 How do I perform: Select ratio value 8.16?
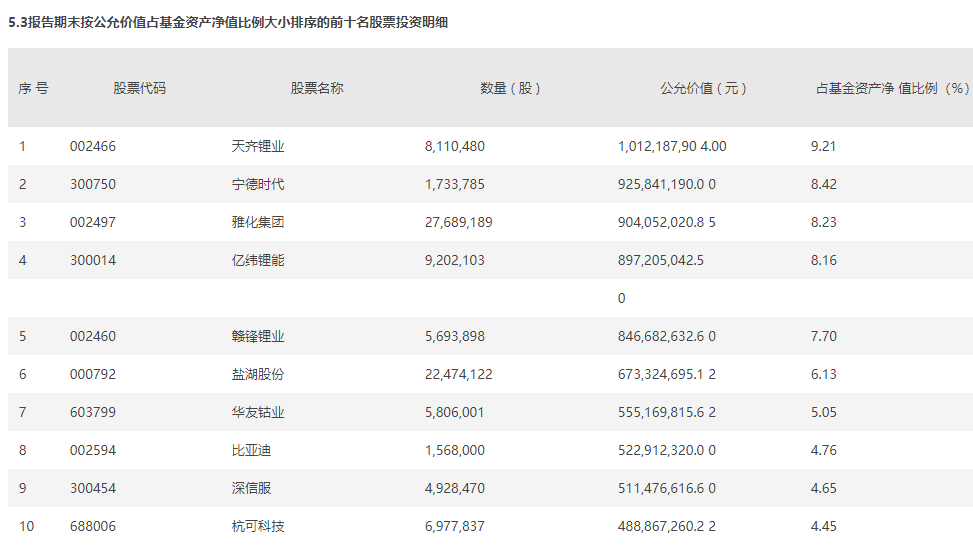(x=823, y=261)
